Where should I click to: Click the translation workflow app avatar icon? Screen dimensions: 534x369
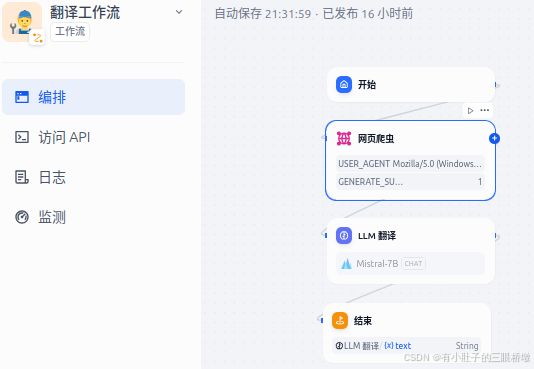point(22,22)
